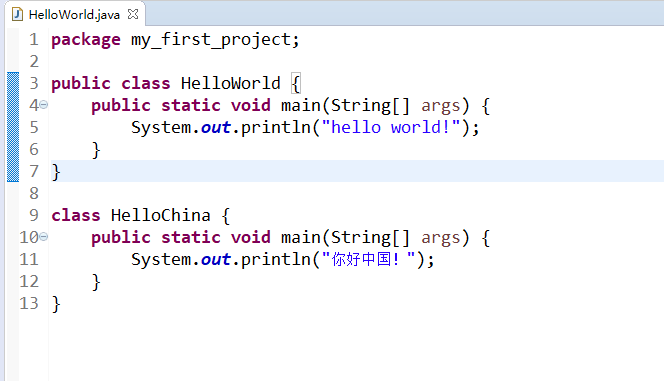664x381 pixels.
Task: Click "System" on line 5
Action: click(x=161, y=127)
